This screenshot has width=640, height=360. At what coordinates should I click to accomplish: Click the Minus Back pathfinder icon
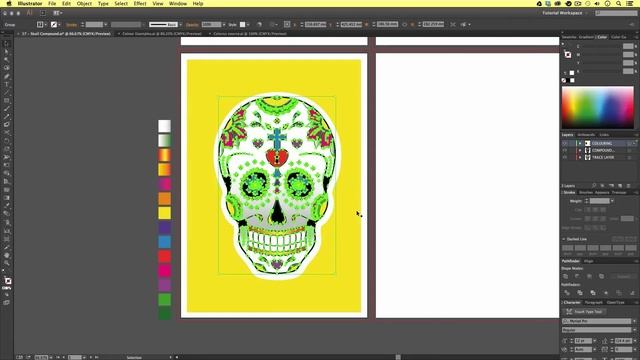(632, 293)
